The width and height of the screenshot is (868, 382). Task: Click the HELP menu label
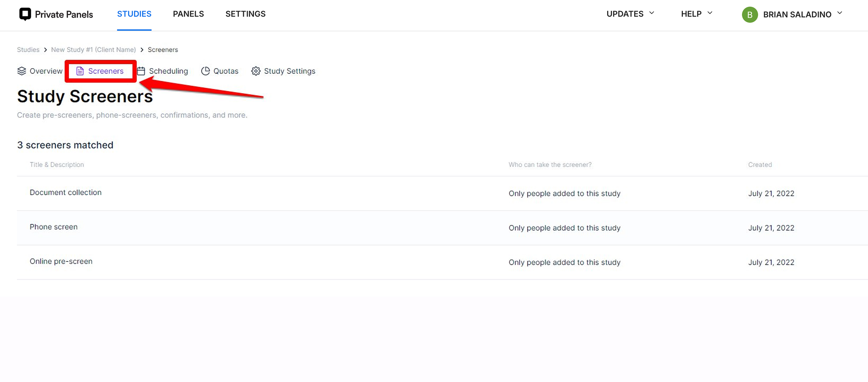(691, 14)
